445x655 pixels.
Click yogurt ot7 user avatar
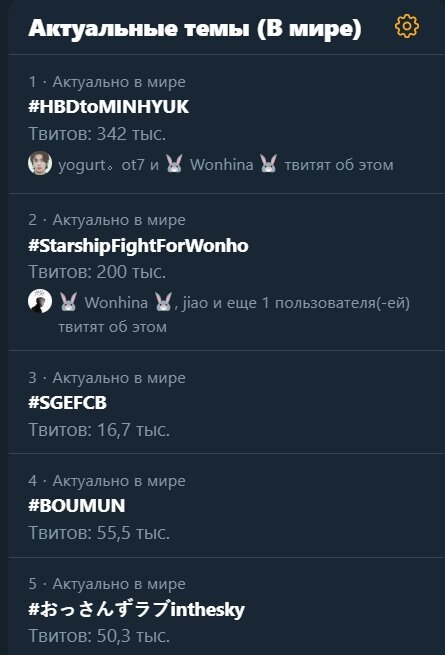(40, 163)
